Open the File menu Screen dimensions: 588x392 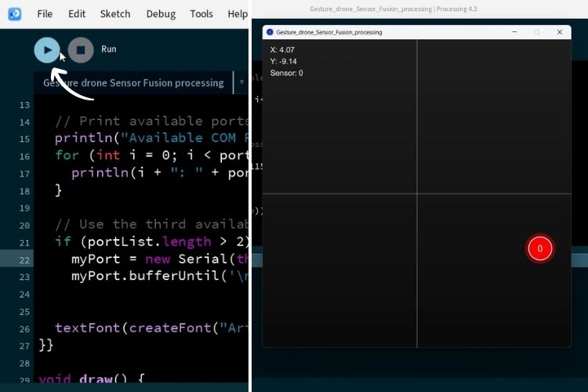tap(45, 14)
